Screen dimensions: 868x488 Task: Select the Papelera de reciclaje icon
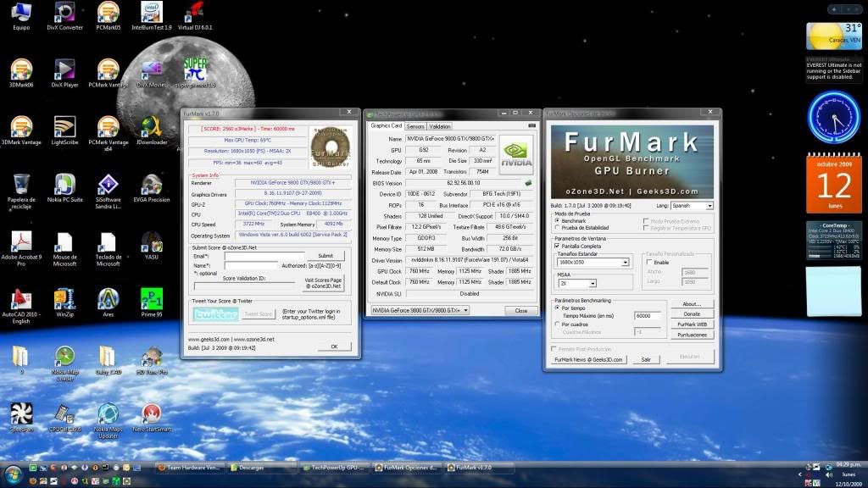21,191
